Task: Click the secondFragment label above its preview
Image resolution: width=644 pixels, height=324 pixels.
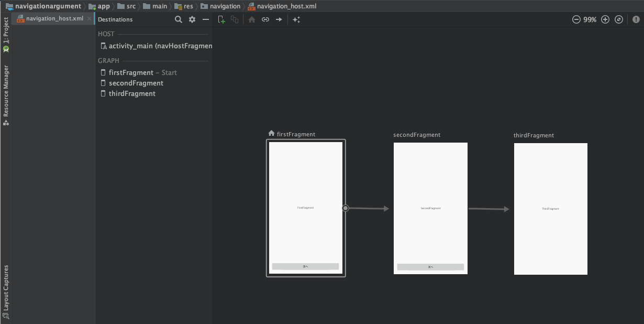Action: (417, 135)
